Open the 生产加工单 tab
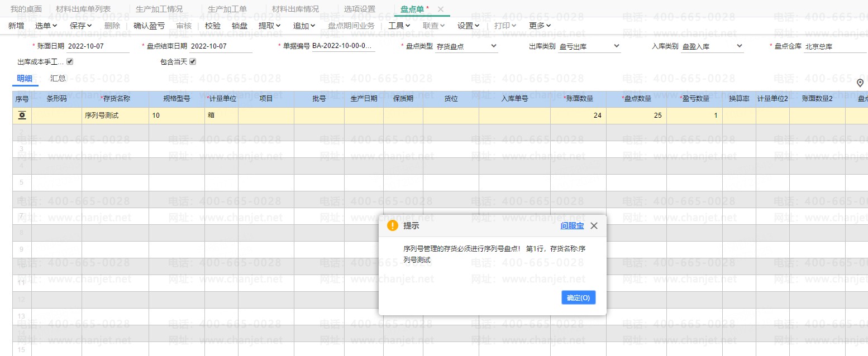 227,9
